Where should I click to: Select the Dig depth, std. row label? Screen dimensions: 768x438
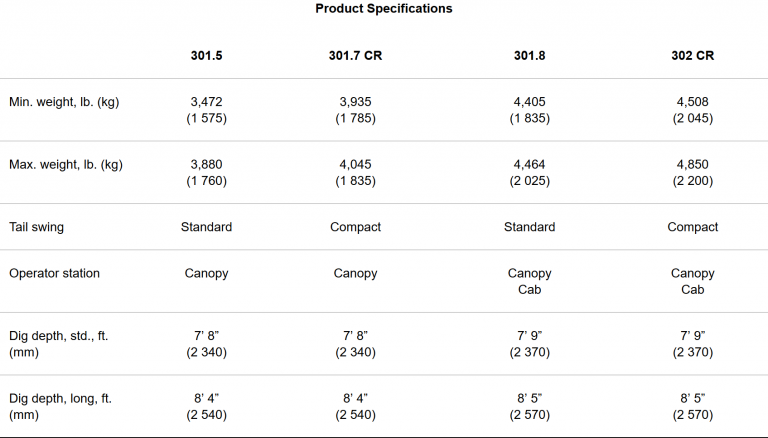(58, 344)
